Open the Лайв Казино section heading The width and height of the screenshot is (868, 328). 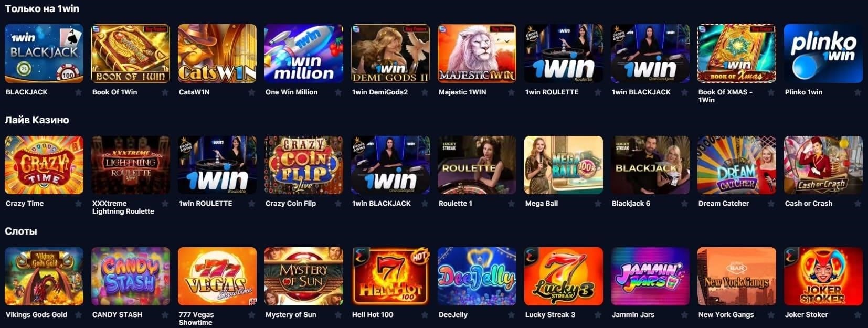pos(37,120)
